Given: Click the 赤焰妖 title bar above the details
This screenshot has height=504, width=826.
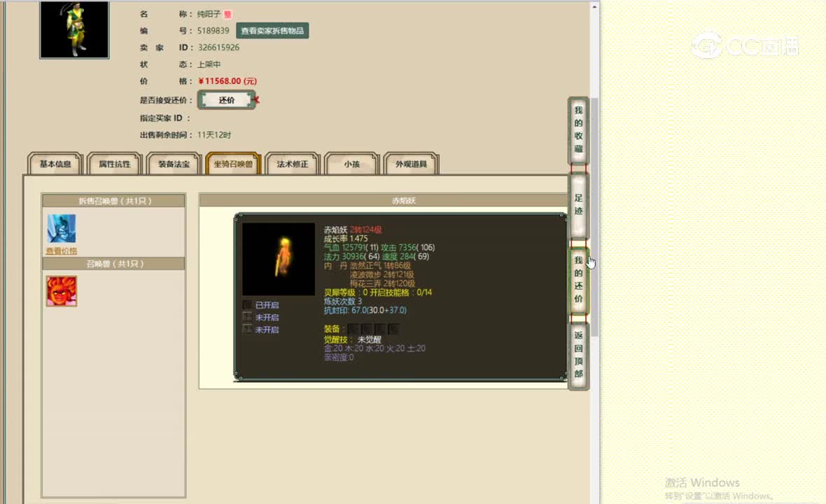Looking at the screenshot, I should point(384,201).
